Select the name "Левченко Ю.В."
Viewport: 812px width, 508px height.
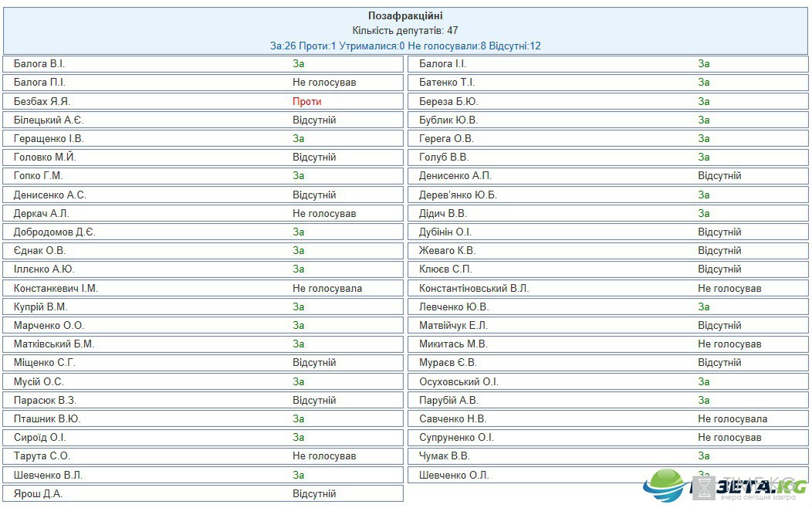point(454,307)
